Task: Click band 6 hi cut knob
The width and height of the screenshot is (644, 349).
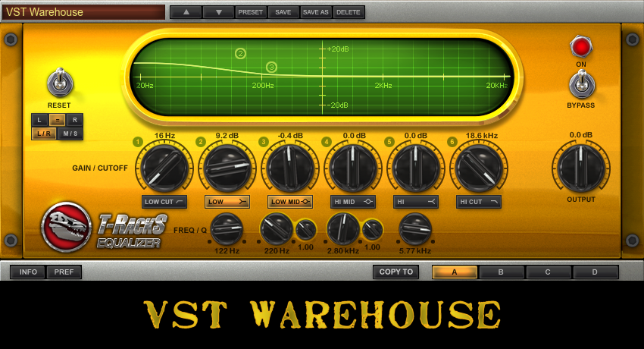Action: pos(479,168)
